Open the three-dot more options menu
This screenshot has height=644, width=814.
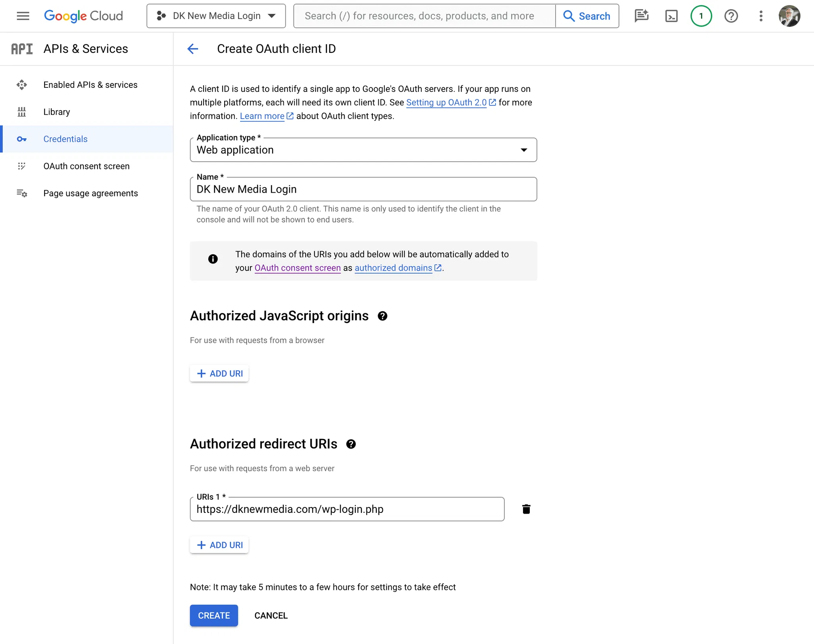tap(761, 16)
